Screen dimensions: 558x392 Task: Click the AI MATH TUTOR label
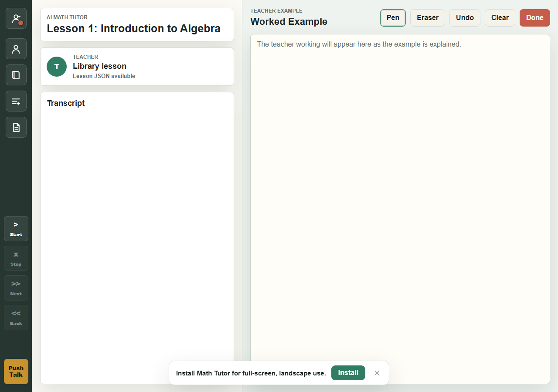67,17
